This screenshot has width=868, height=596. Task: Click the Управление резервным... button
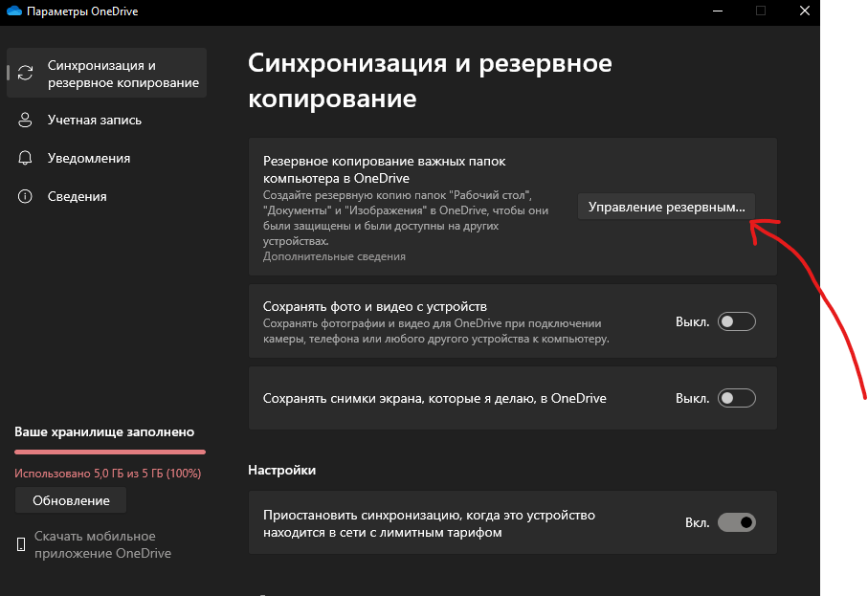(x=666, y=207)
